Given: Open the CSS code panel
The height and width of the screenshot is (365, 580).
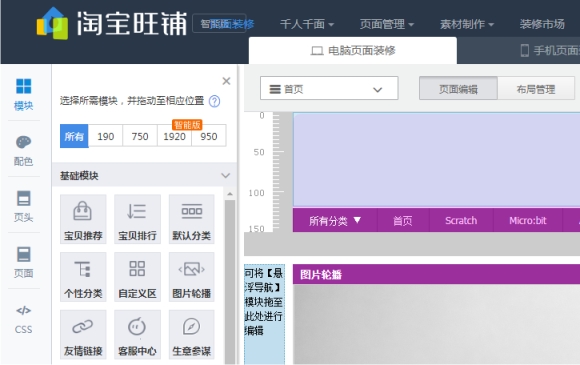Looking at the screenshot, I should [x=24, y=319].
